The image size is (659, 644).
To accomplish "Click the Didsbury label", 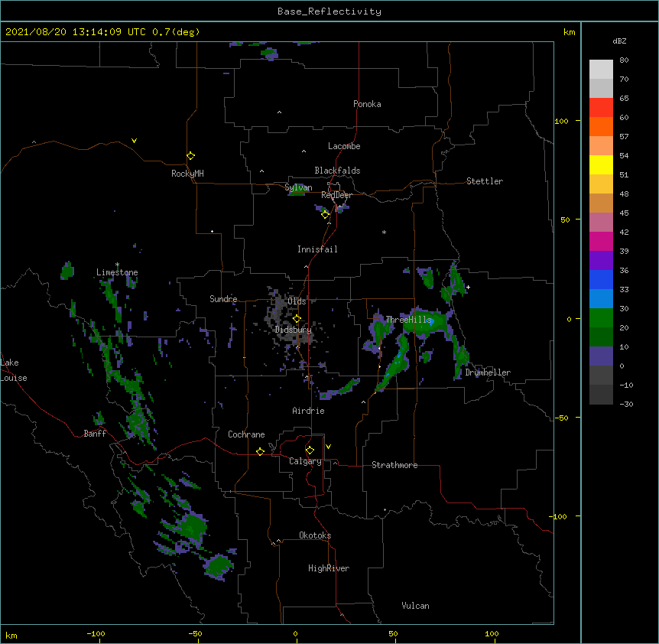I will pyautogui.click(x=294, y=330).
